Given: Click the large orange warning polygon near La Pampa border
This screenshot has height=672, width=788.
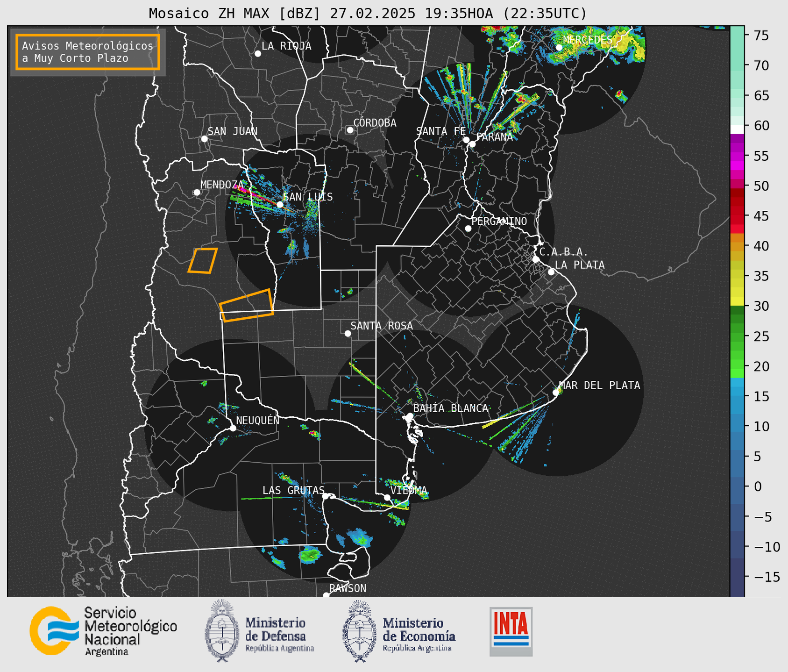Looking at the screenshot, I should point(246,306).
